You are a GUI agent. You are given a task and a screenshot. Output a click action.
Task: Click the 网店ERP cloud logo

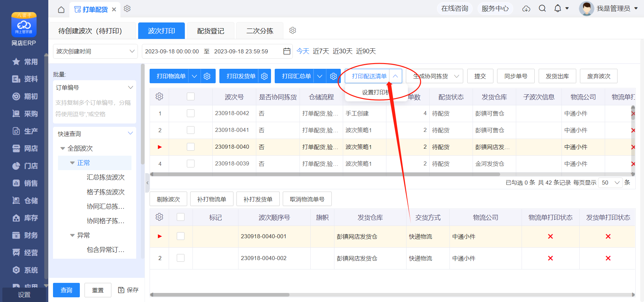click(x=24, y=24)
